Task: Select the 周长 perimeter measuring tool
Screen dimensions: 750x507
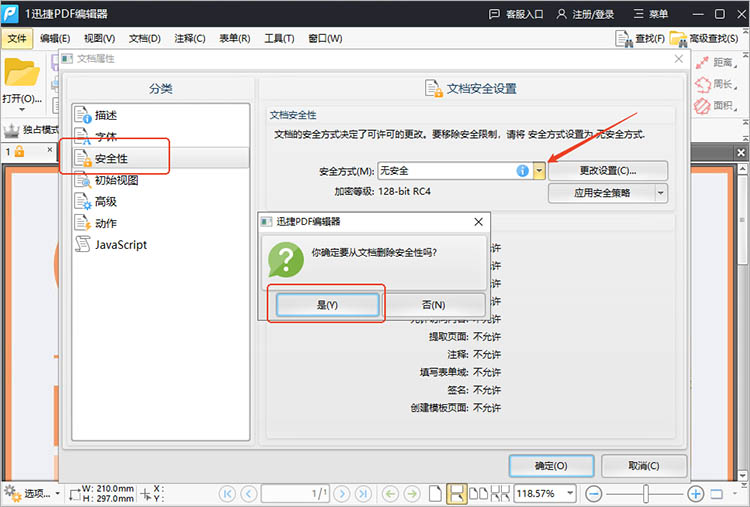Action: pyautogui.click(x=716, y=84)
